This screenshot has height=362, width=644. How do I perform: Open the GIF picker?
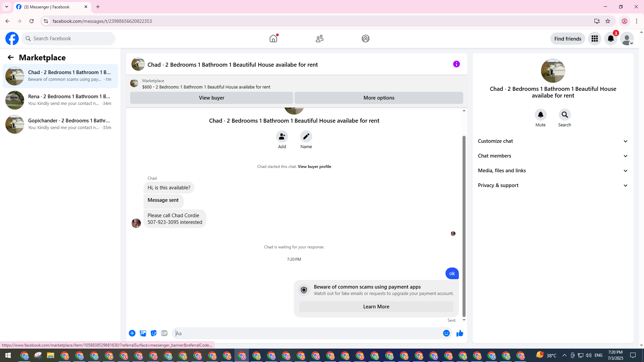164,333
